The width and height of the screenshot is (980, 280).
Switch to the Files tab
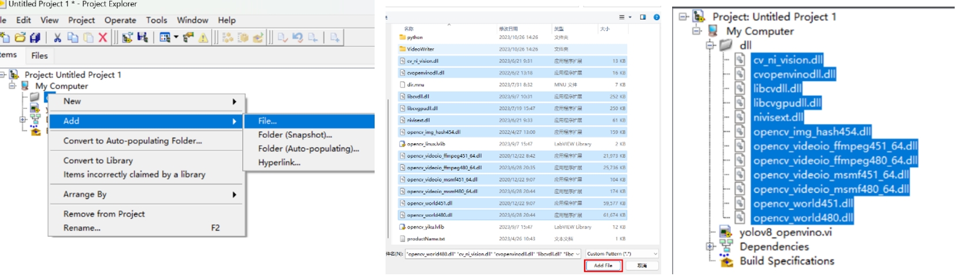(x=39, y=55)
